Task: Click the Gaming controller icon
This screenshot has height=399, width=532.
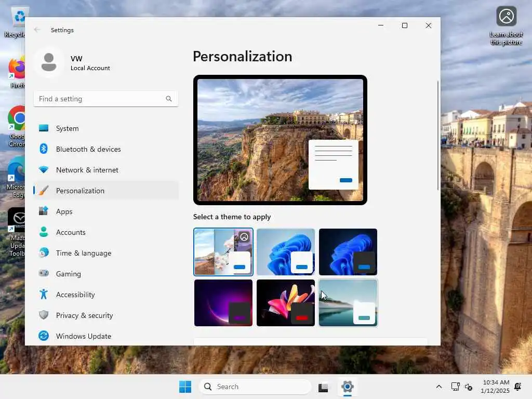Action: 44,273
